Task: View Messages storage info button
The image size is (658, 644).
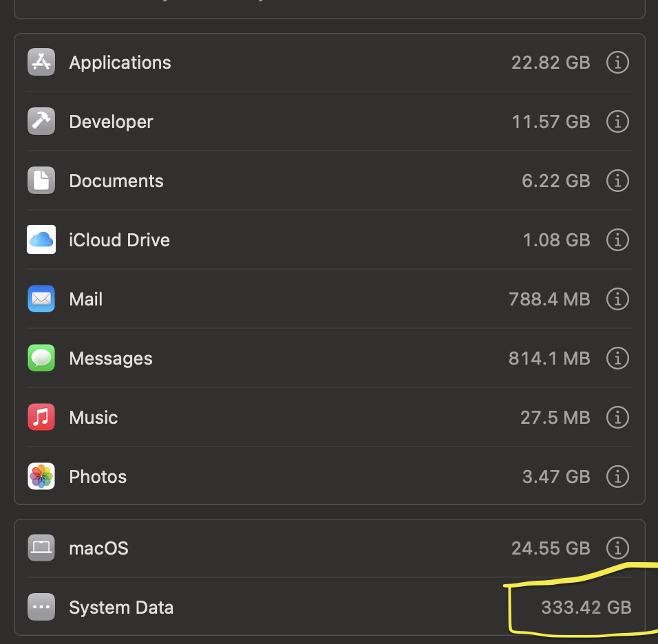Action: point(617,358)
